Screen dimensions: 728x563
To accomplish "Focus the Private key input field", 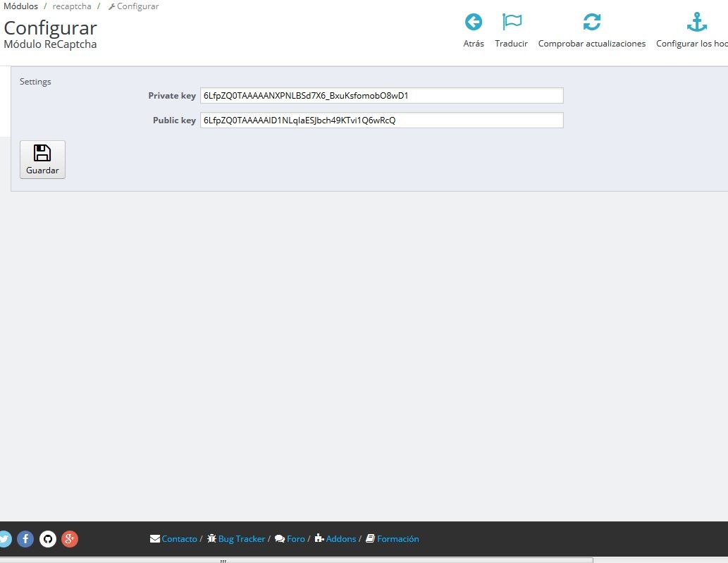I will click(x=382, y=96).
